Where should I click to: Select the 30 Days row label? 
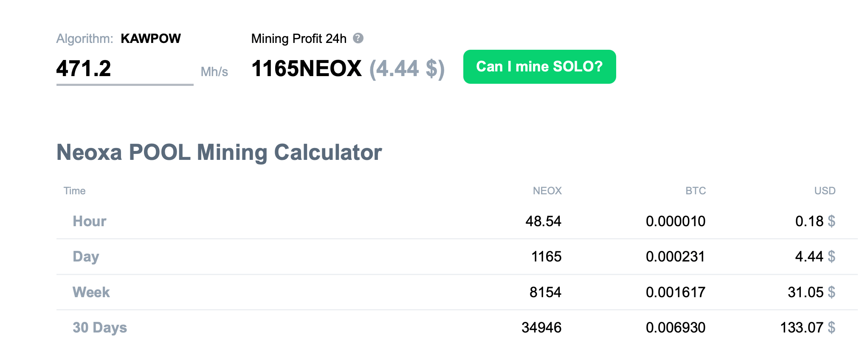[x=100, y=328]
